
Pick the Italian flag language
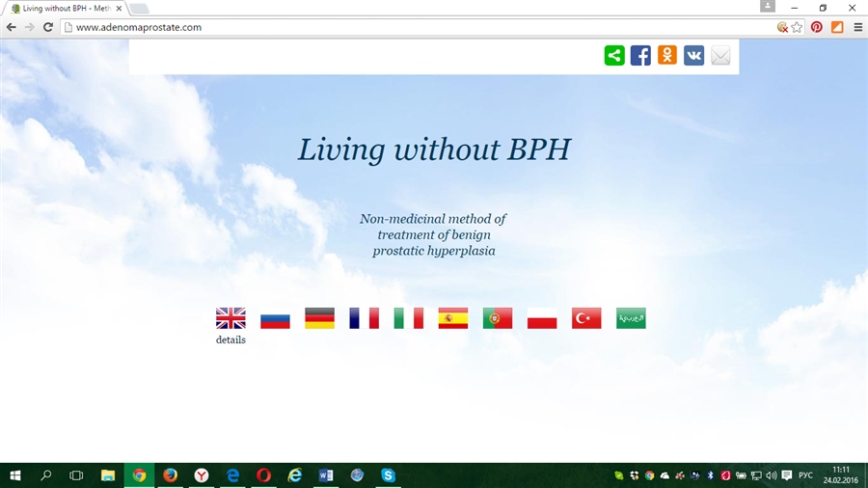click(x=408, y=318)
